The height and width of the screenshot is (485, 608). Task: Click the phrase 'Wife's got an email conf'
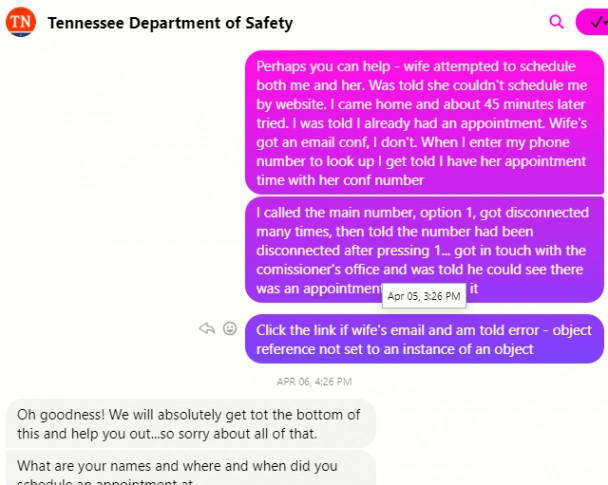(421, 133)
